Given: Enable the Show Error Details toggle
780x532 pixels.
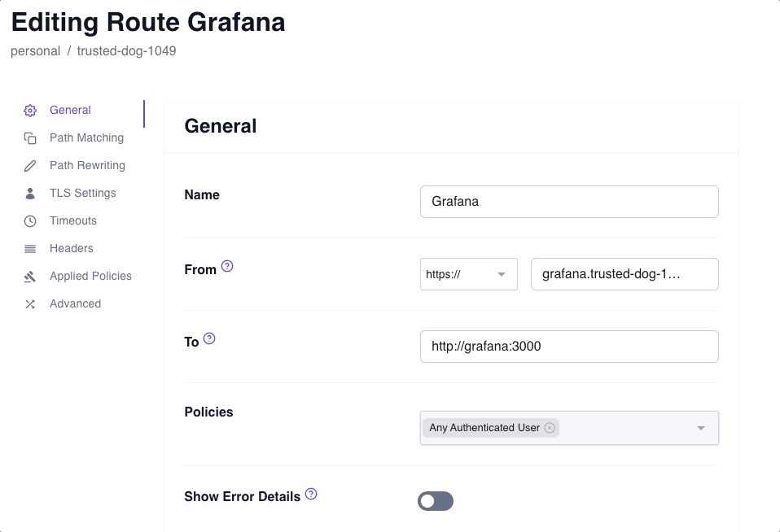Looking at the screenshot, I should coord(436,501).
